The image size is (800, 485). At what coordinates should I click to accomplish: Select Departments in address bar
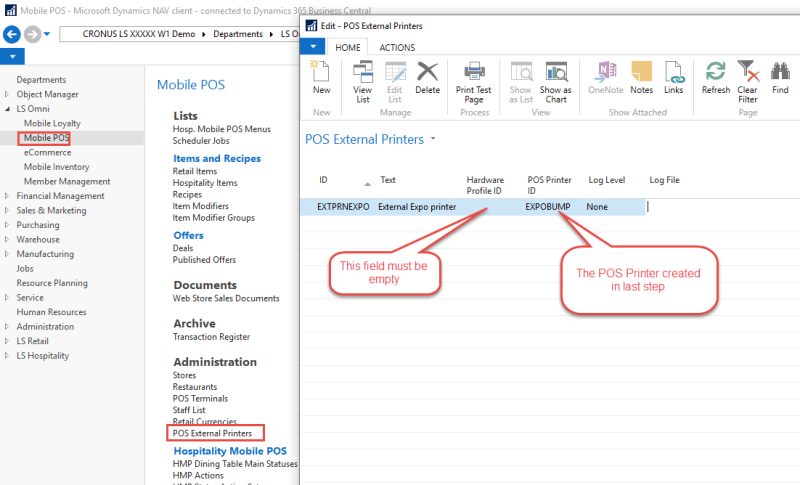(x=238, y=34)
